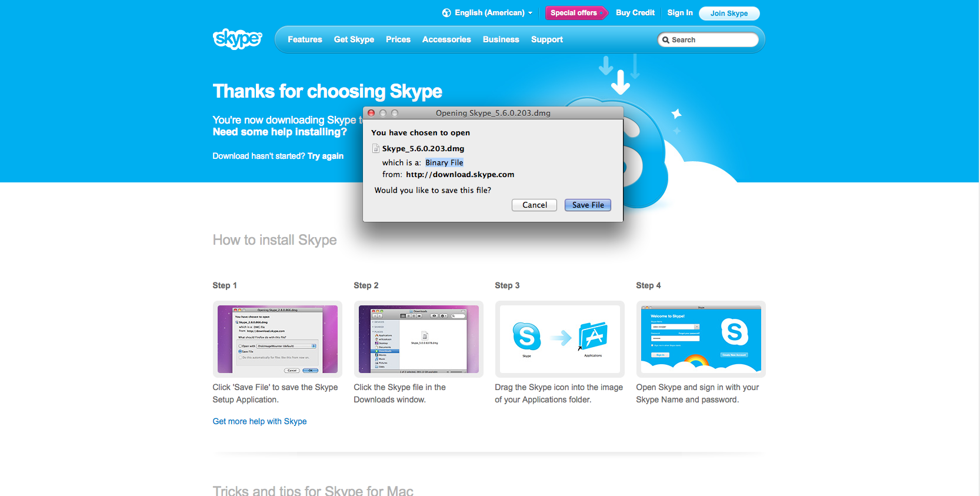Open the Step 1 Save File screenshot
Image resolution: width=980 pixels, height=496 pixels.
pyautogui.click(x=278, y=339)
